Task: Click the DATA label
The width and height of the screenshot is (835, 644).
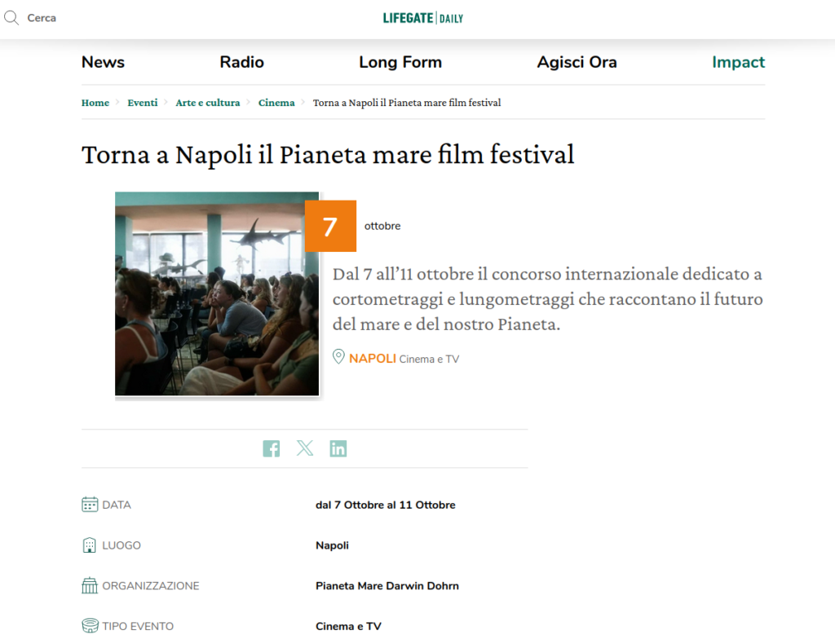Action: (x=117, y=505)
